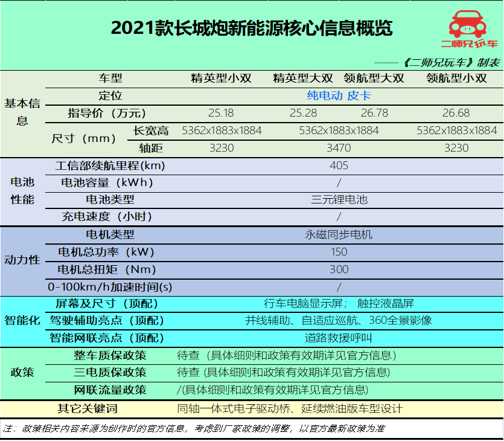The width and height of the screenshot is (504, 441).
Task: Click the italic footnote starting with 注：
Action: 194,429
